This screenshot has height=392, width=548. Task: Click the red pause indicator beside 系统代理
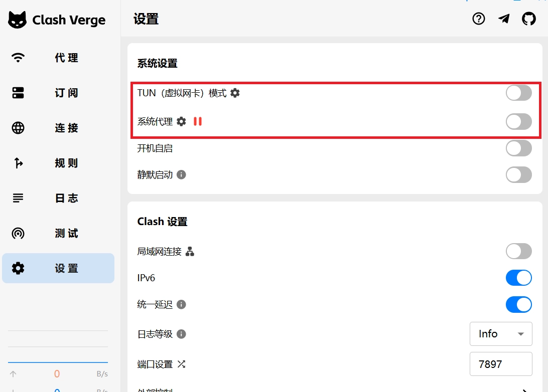pos(198,121)
